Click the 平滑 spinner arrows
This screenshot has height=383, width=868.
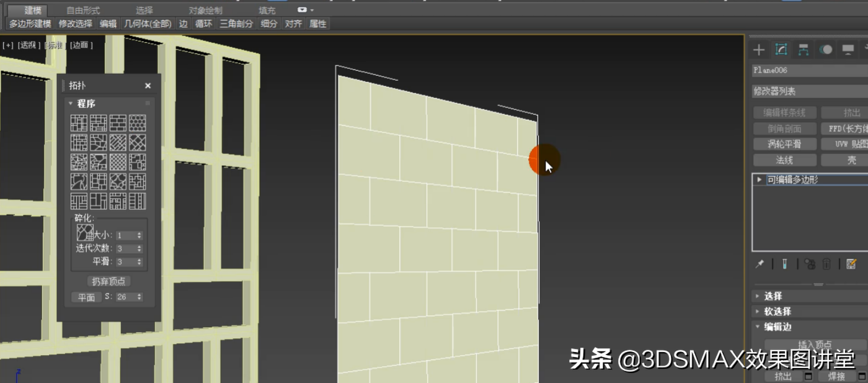coord(139,262)
